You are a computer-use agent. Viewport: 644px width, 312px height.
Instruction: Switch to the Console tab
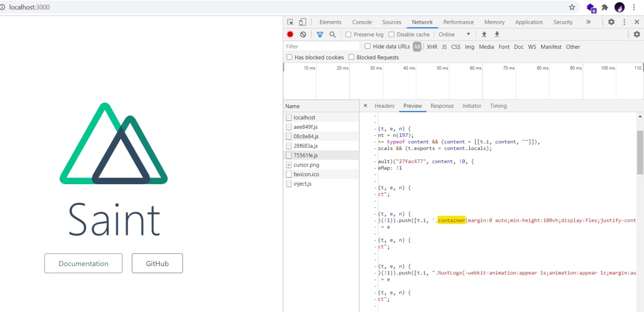point(362,22)
